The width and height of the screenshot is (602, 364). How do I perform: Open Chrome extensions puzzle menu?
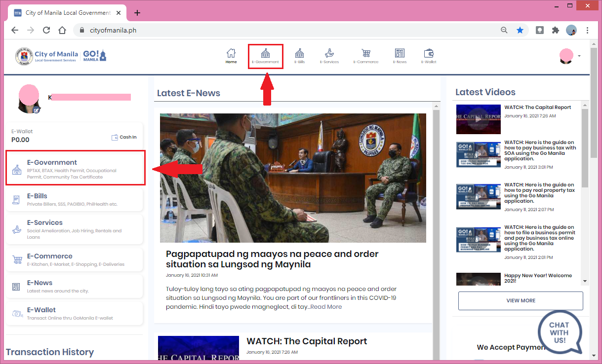tap(555, 30)
